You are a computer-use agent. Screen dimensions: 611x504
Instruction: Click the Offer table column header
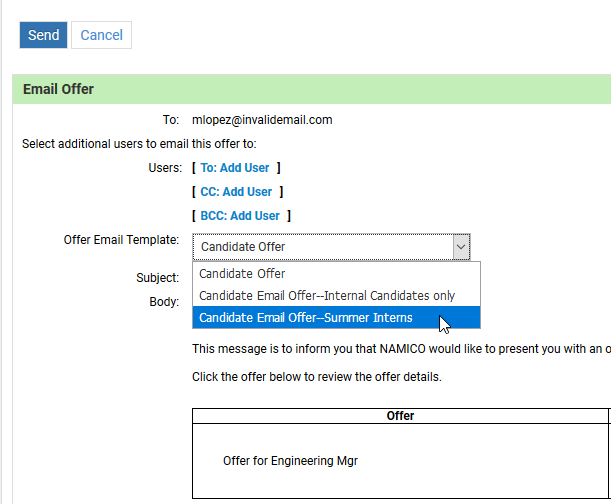(400, 416)
